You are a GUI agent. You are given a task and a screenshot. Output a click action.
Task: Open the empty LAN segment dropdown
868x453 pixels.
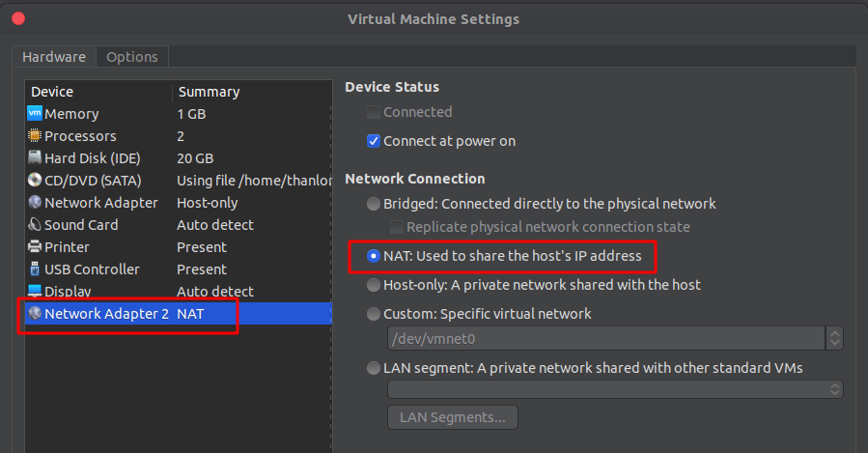(615, 389)
